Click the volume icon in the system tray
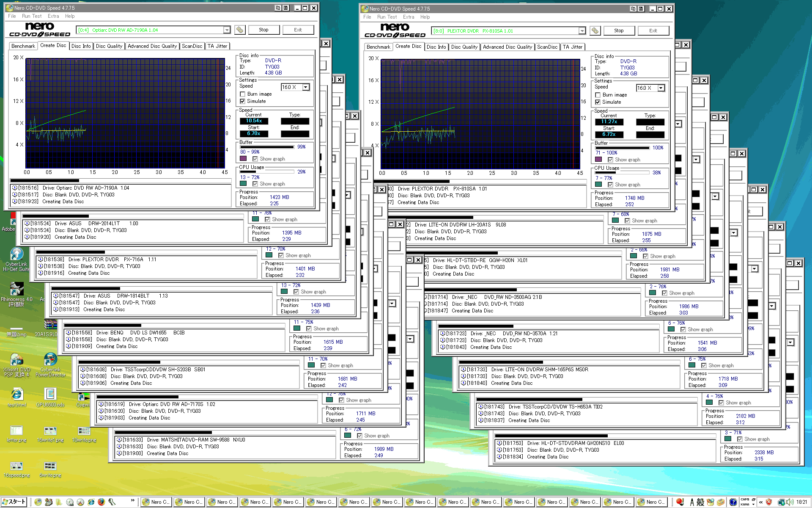 coord(790,502)
